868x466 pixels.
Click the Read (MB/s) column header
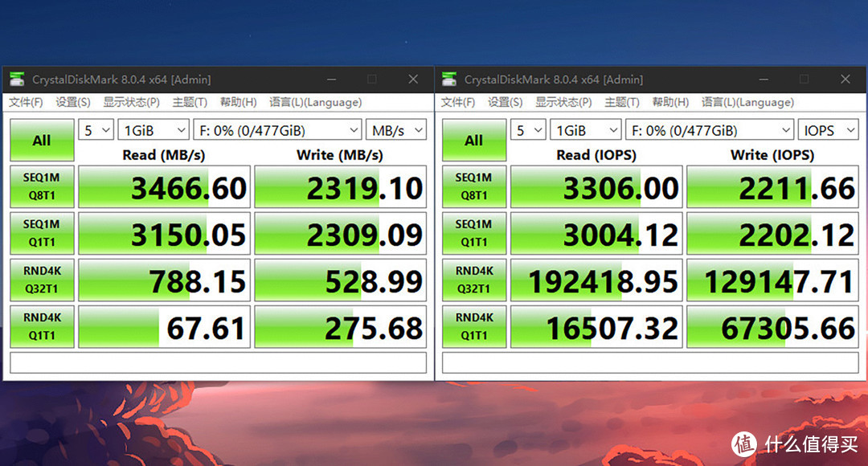[164, 155]
